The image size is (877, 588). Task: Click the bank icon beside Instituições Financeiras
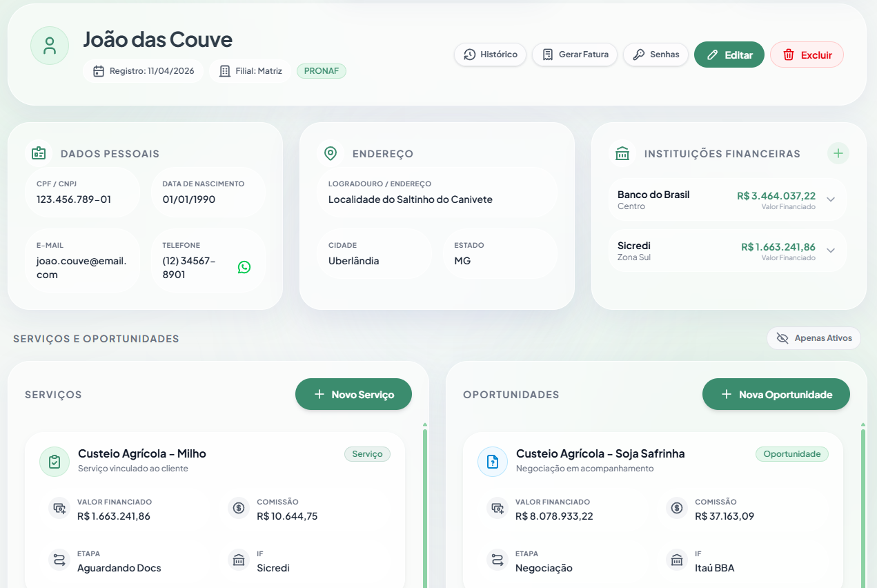click(622, 153)
